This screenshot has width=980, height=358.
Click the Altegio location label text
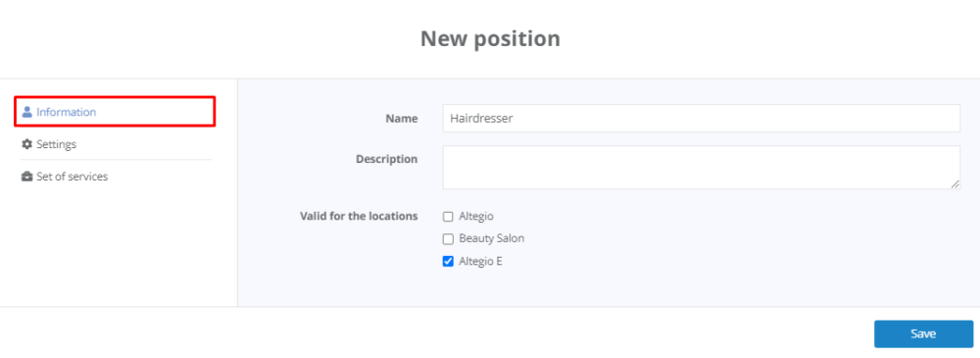click(x=476, y=217)
